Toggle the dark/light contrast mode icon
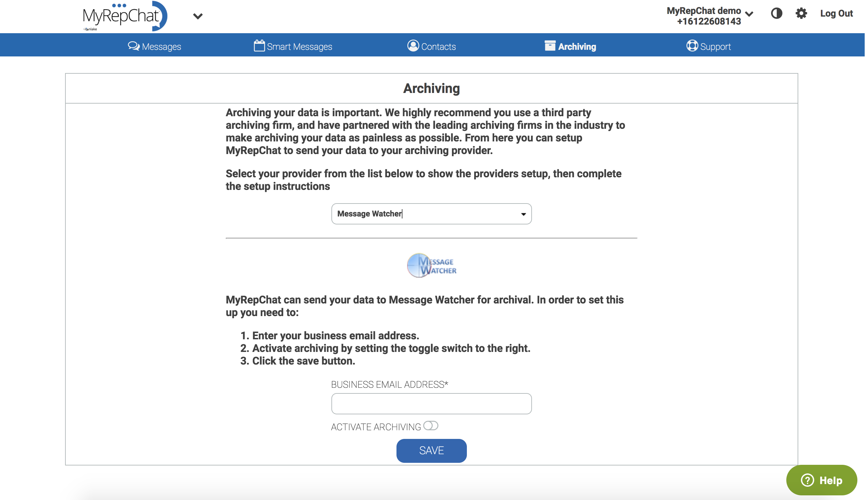Image resolution: width=868 pixels, height=500 pixels. point(776,13)
